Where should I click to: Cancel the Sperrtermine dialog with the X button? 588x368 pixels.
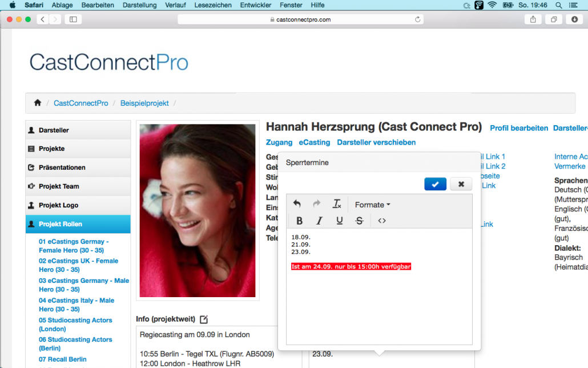(461, 184)
